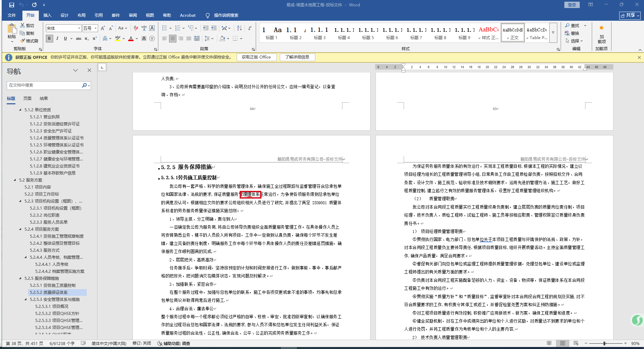Switch to the 页面 navigation tab

tap(27, 99)
